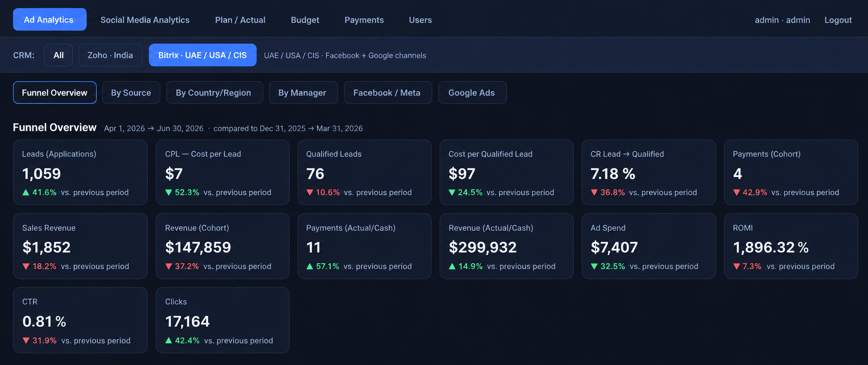This screenshot has width=868, height=365.
Task: Open the Ad Analytics section
Action: pyautogui.click(x=49, y=19)
